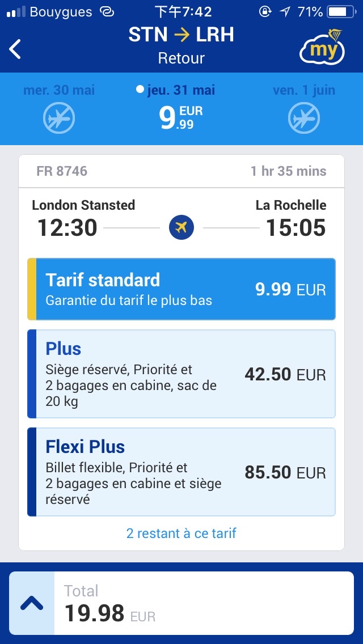Image resolution: width=363 pixels, height=644 pixels.
Task: Switch to ven. 1 juin date
Action: [x=303, y=91]
